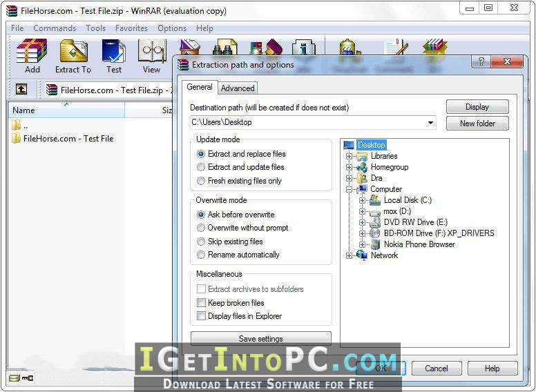This screenshot has width=536, height=392.
Task: Click the Display button
Action: click(477, 107)
